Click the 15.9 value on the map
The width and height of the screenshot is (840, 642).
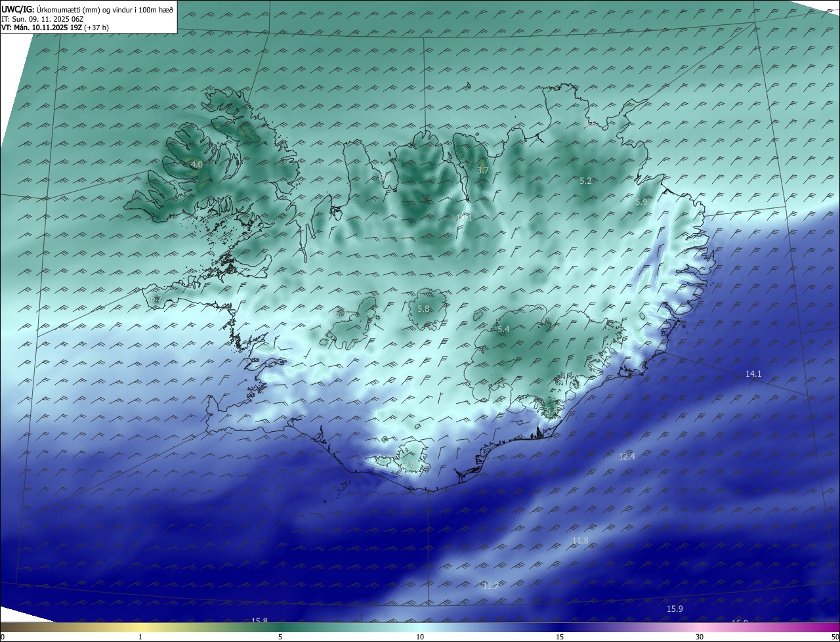tap(675, 609)
